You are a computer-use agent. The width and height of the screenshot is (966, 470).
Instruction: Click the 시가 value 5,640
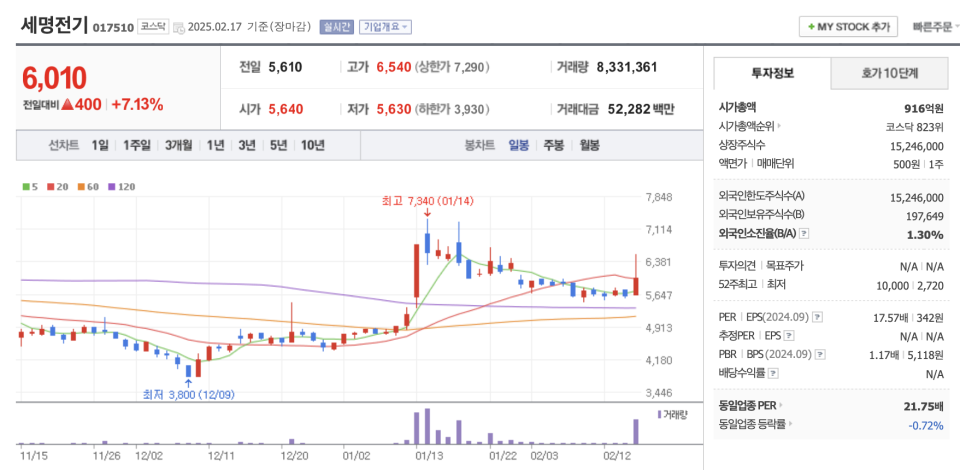286,110
